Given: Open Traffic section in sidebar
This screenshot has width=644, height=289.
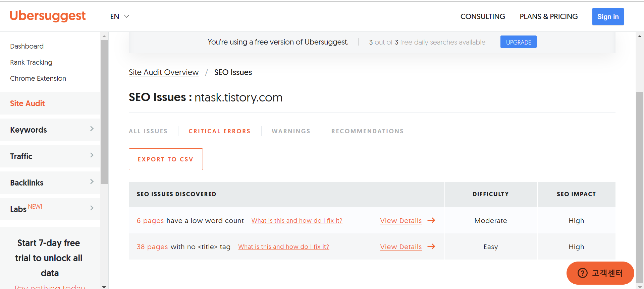Looking at the screenshot, I should [x=50, y=156].
